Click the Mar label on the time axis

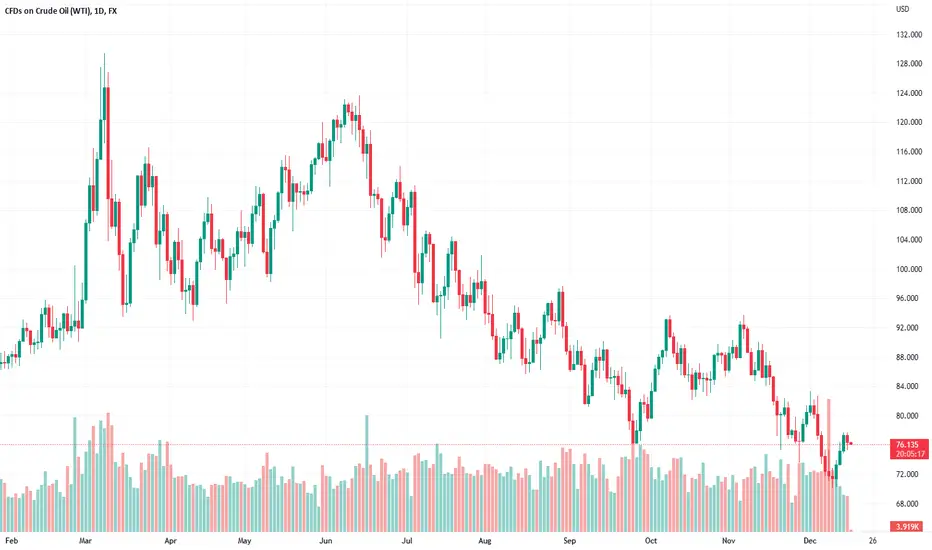(x=86, y=540)
